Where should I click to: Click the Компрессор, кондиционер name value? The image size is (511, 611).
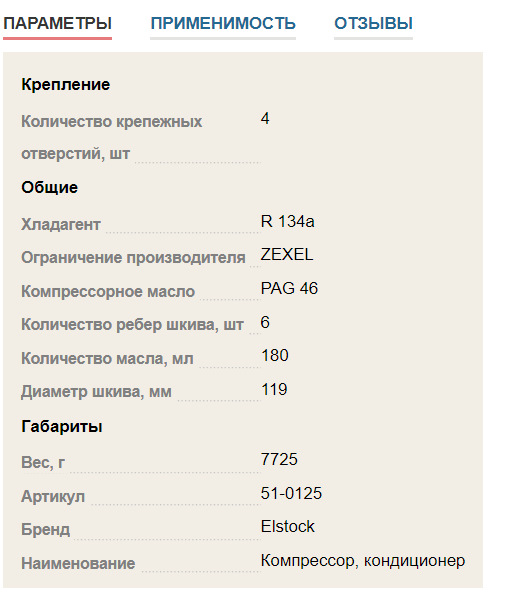[x=363, y=561]
